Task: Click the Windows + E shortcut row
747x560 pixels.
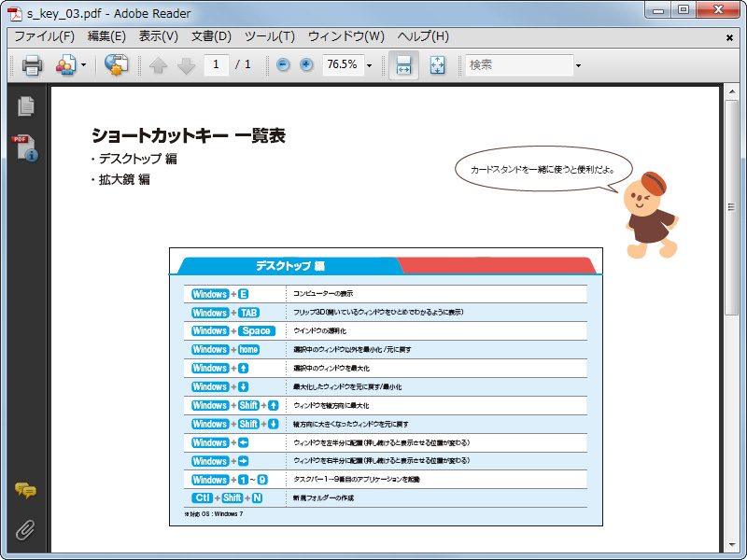Action: click(386, 294)
